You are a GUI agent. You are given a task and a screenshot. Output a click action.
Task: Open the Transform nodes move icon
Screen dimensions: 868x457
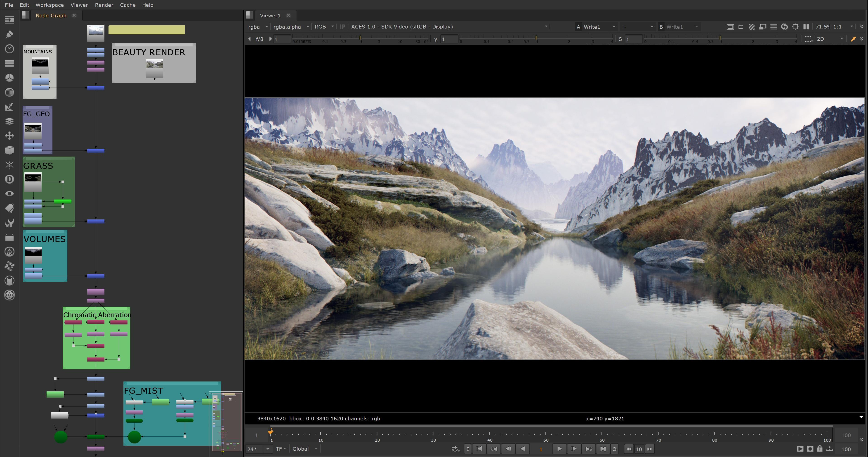[x=9, y=136]
